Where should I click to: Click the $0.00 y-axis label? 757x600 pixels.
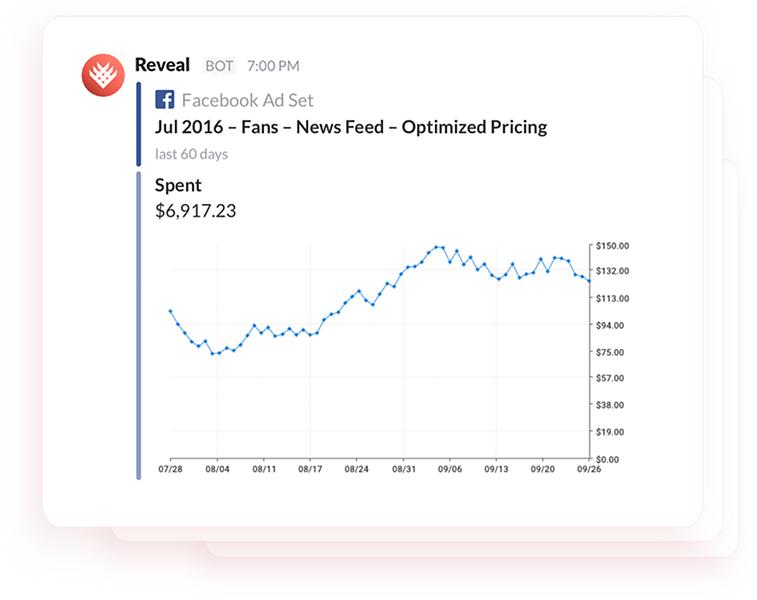[607, 460]
